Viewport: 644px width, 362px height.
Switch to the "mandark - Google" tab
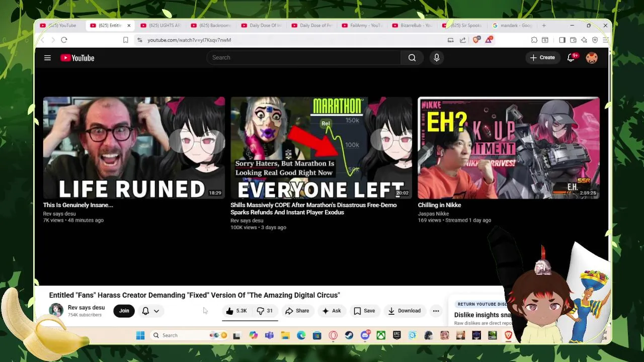coord(512,26)
